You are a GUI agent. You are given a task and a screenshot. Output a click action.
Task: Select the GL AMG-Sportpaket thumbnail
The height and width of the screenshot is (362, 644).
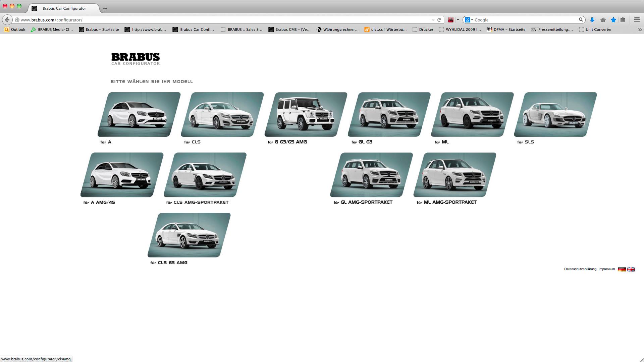372,175
